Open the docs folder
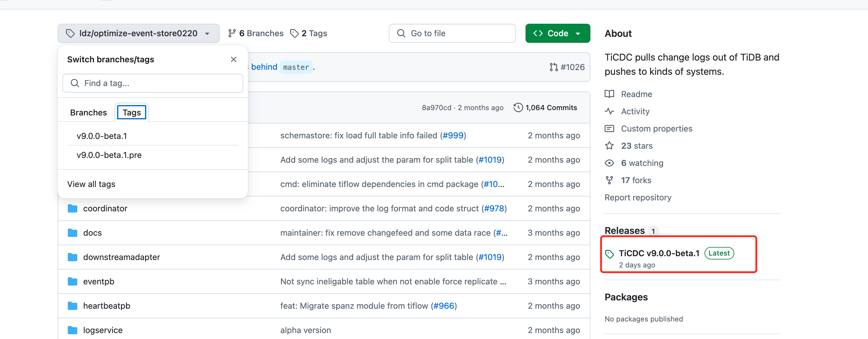The width and height of the screenshot is (868, 339). (x=92, y=233)
